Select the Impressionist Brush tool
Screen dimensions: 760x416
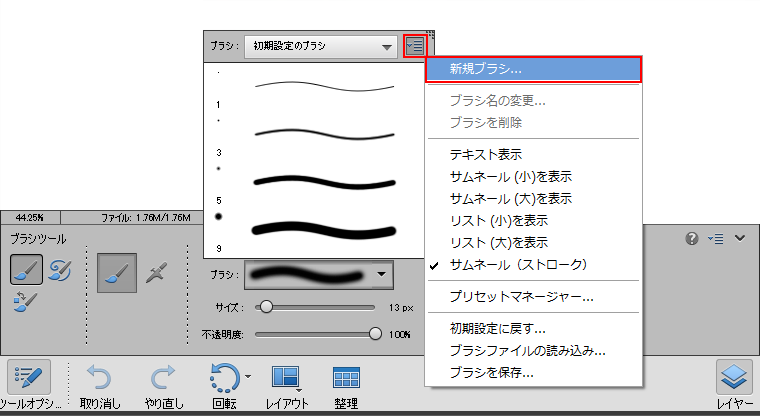(x=60, y=270)
